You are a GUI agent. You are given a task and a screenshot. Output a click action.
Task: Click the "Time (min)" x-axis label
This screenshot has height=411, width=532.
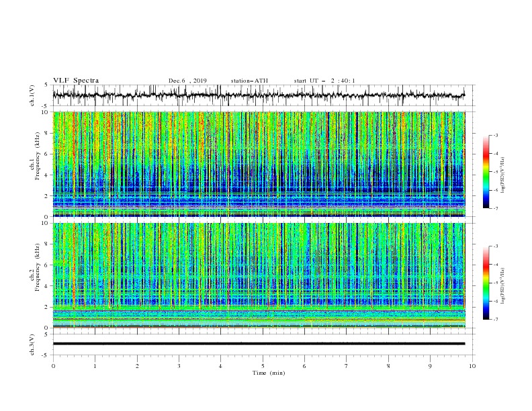[x=269, y=373]
